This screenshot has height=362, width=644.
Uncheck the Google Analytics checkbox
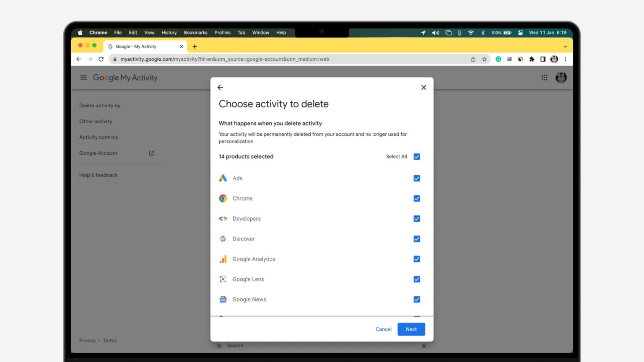click(x=417, y=259)
